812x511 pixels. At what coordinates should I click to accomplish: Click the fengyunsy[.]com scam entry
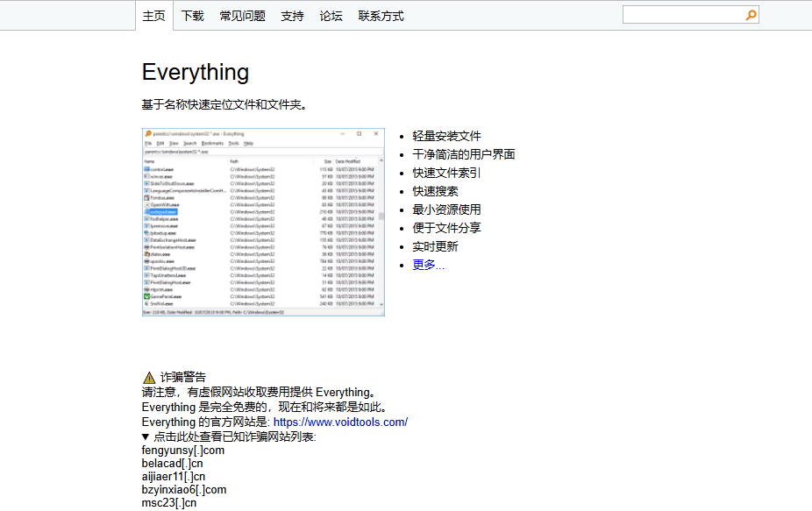[x=182, y=451]
